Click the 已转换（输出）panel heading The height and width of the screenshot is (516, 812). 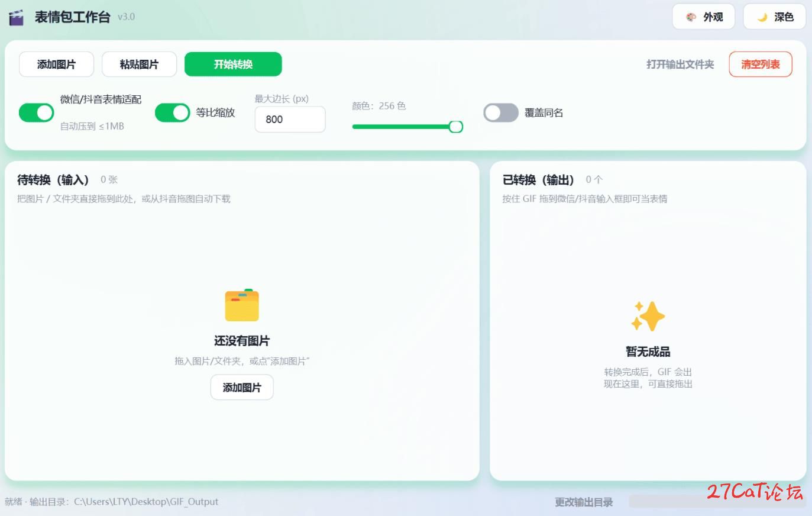coord(538,179)
